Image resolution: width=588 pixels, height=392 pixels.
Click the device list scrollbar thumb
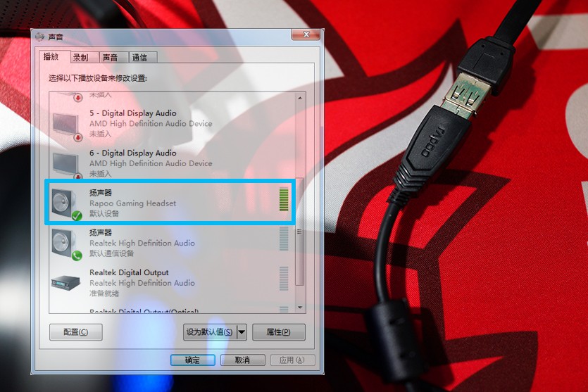pos(299,232)
